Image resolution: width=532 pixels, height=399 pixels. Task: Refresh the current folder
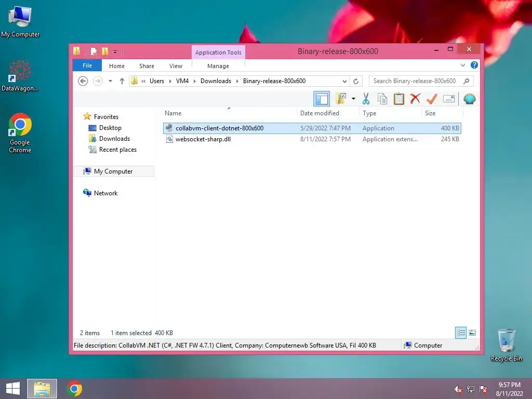click(x=356, y=81)
